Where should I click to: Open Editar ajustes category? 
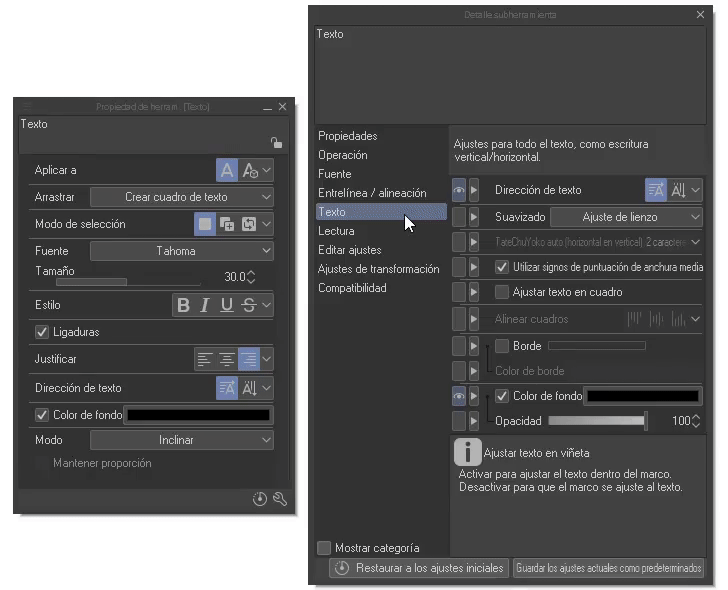(x=350, y=250)
